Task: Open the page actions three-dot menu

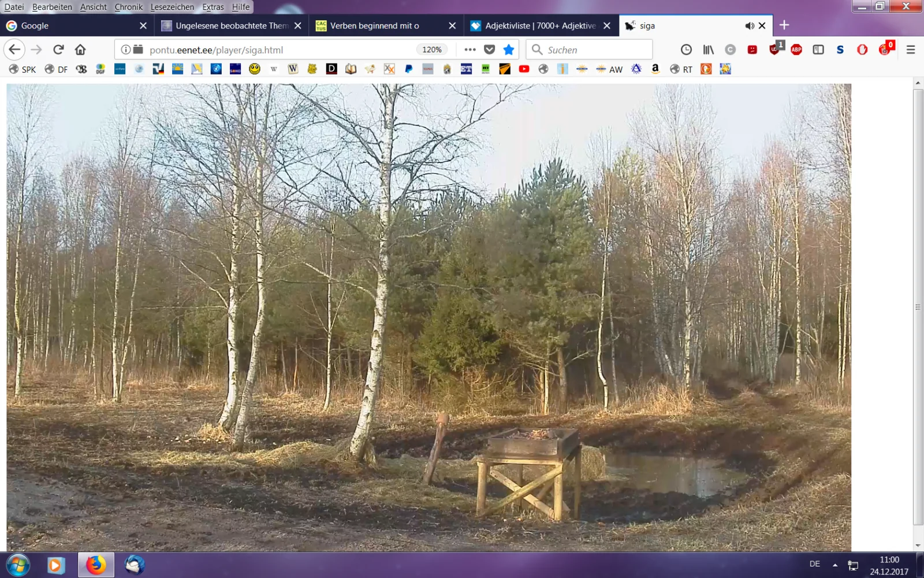Action: tap(470, 50)
